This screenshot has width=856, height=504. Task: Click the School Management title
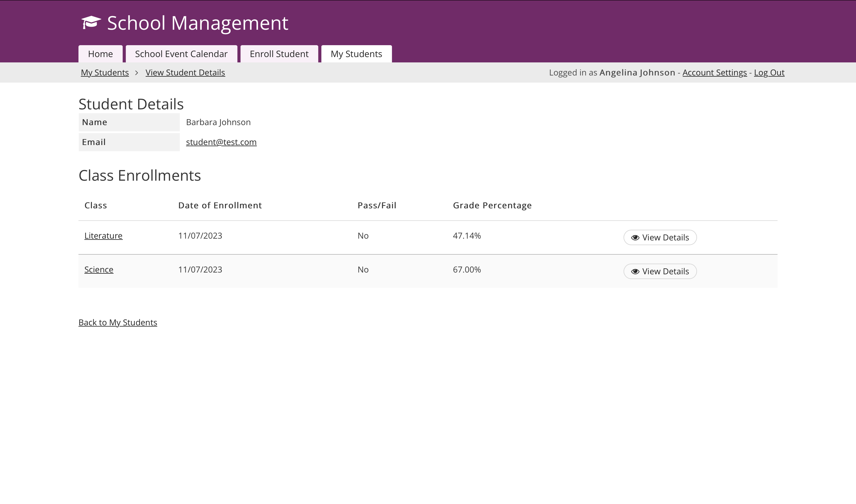pos(197,22)
